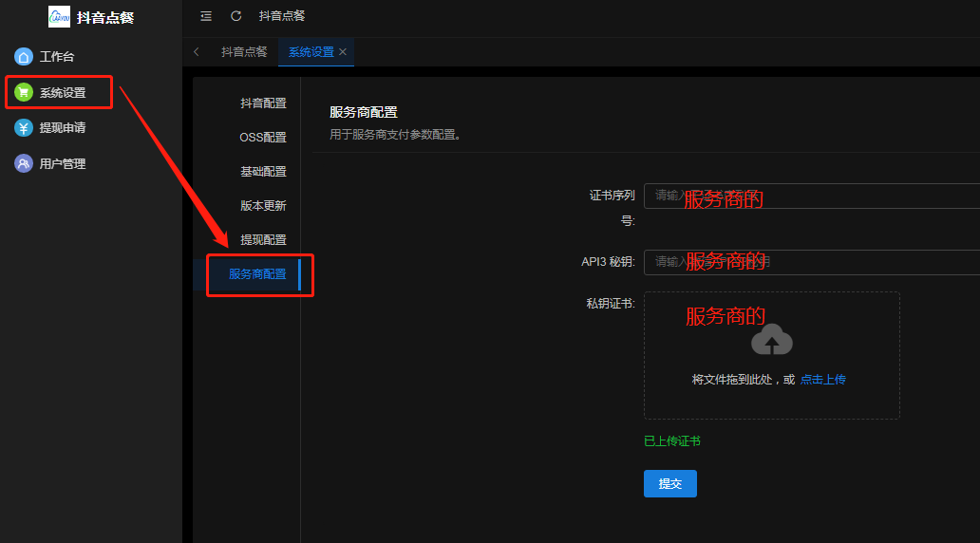Click the 已上传证书 status text
Image resolution: width=980 pixels, height=543 pixels.
pos(672,441)
